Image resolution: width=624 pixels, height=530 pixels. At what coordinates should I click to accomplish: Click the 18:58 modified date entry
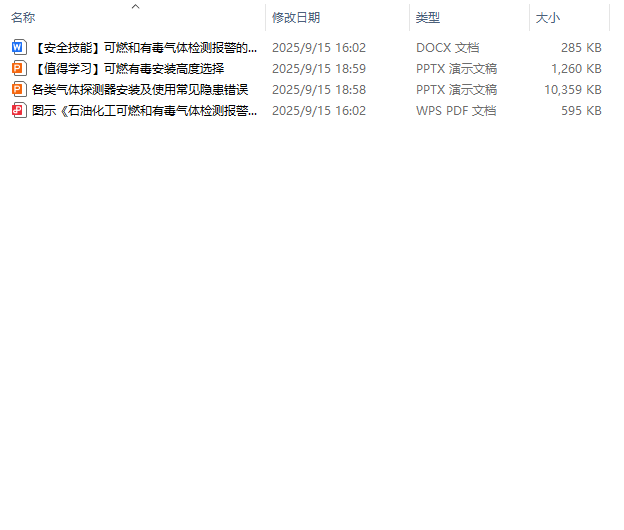pos(319,89)
